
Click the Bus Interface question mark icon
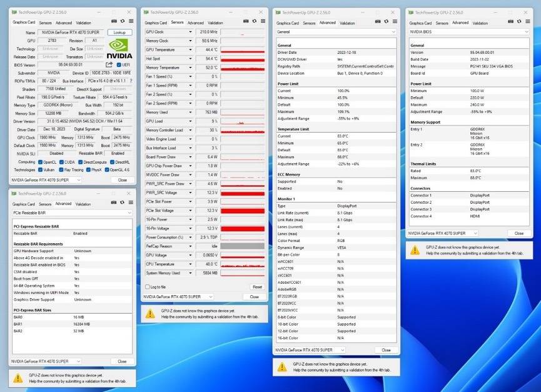pyautogui.click(x=131, y=81)
